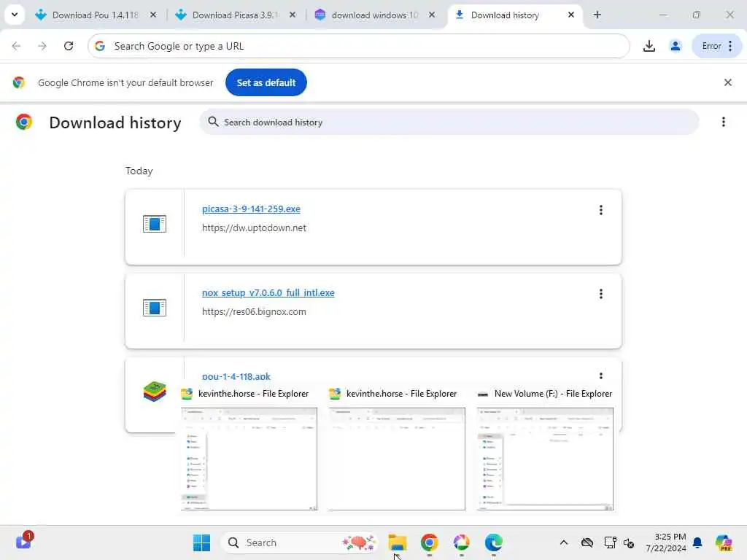
Task: Switch to the Download Picasa 3.9 tab
Action: (x=235, y=15)
